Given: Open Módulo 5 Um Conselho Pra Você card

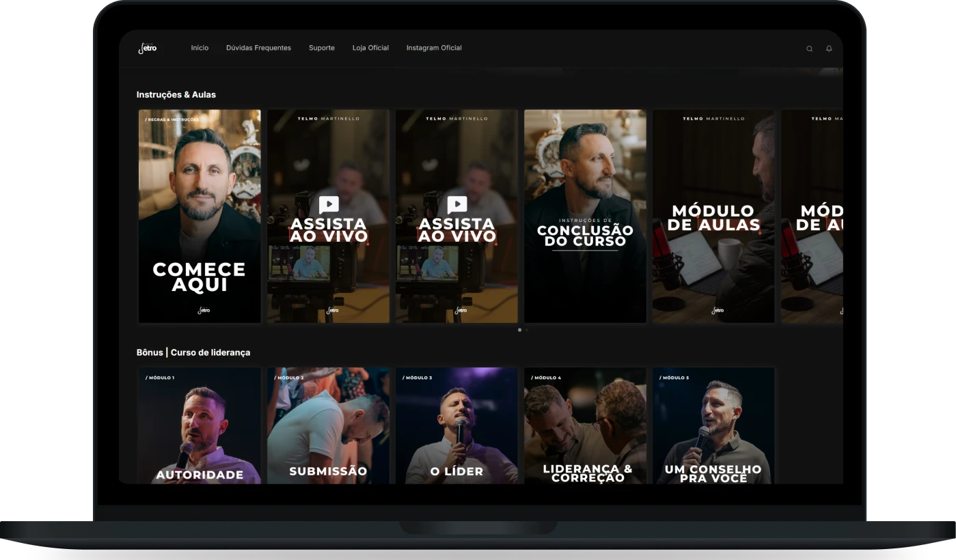Looking at the screenshot, I should tap(713, 425).
